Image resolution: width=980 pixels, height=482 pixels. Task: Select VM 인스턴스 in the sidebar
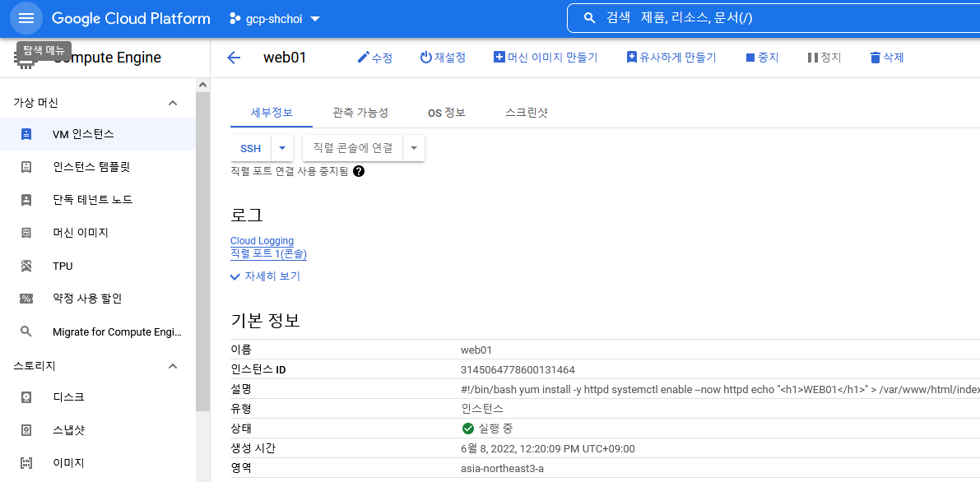coord(97,134)
